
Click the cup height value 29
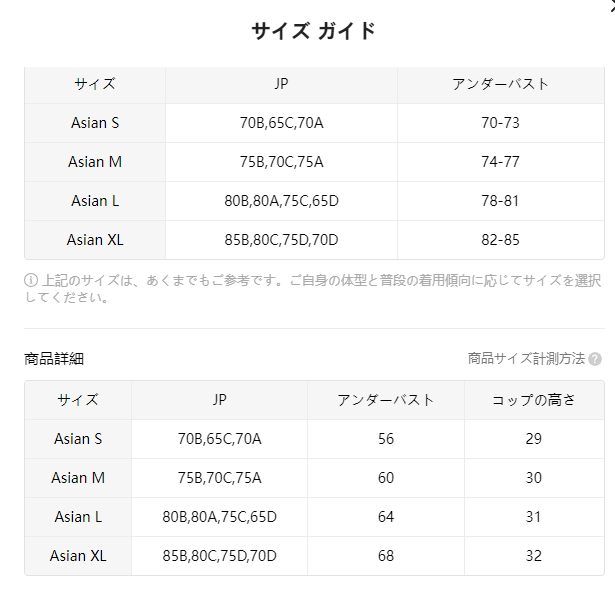point(534,439)
